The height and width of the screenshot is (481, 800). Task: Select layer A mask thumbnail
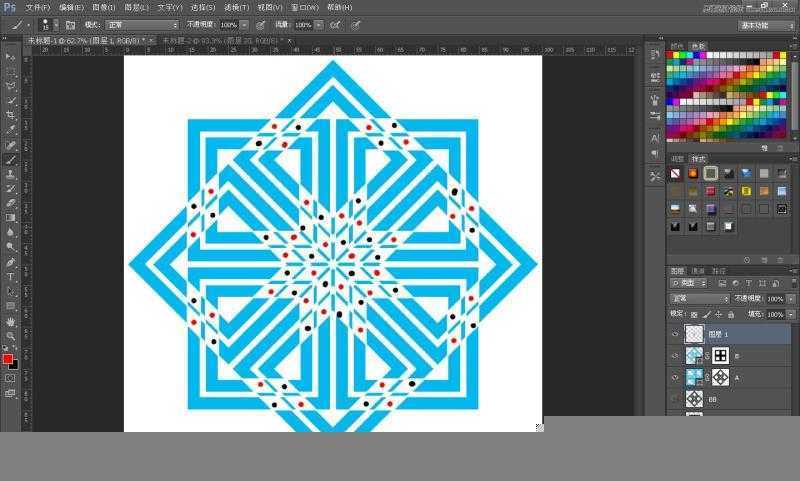point(720,377)
